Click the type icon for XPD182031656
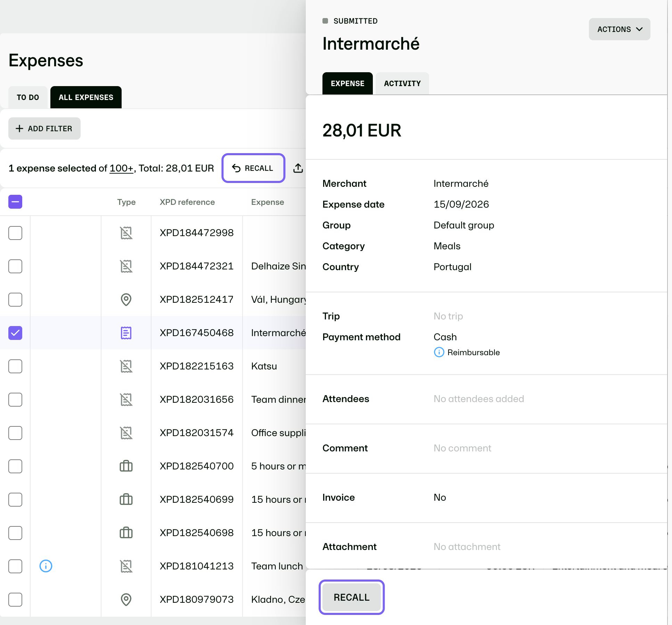This screenshot has width=672, height=625. pyautogui.click(x=126, y=400)
